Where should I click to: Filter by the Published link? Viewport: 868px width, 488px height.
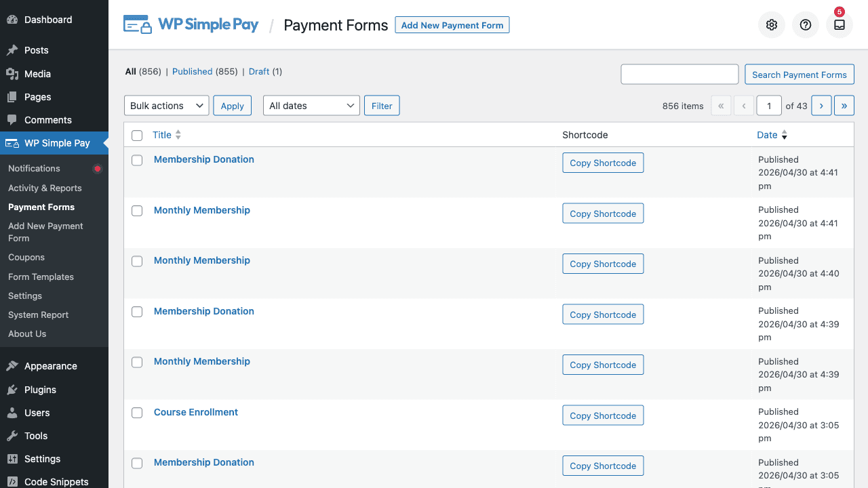193,71
